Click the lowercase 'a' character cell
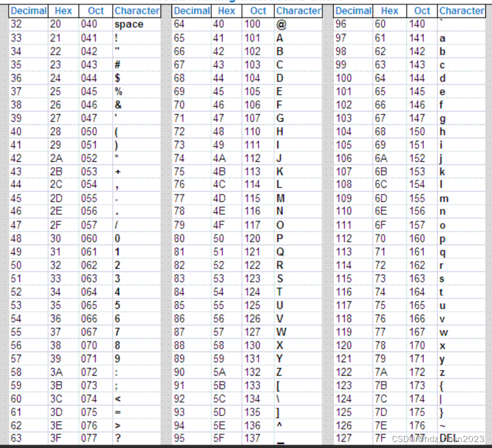 tap(461, 38)
